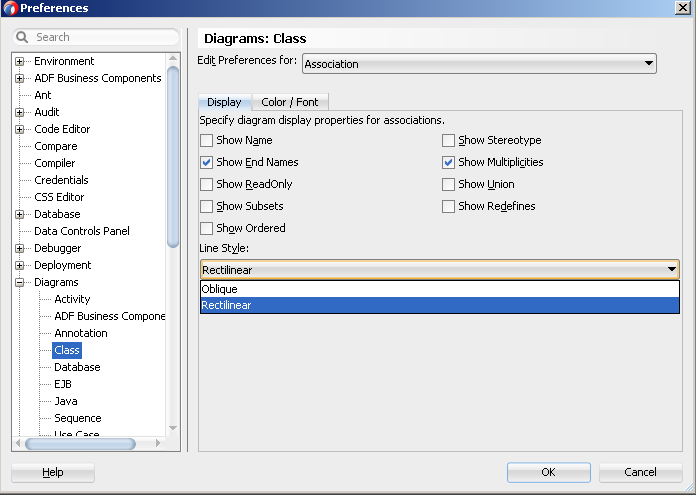Click the search magnifier icon
Viewport: 696px width, 495px height.
point(22,37)
